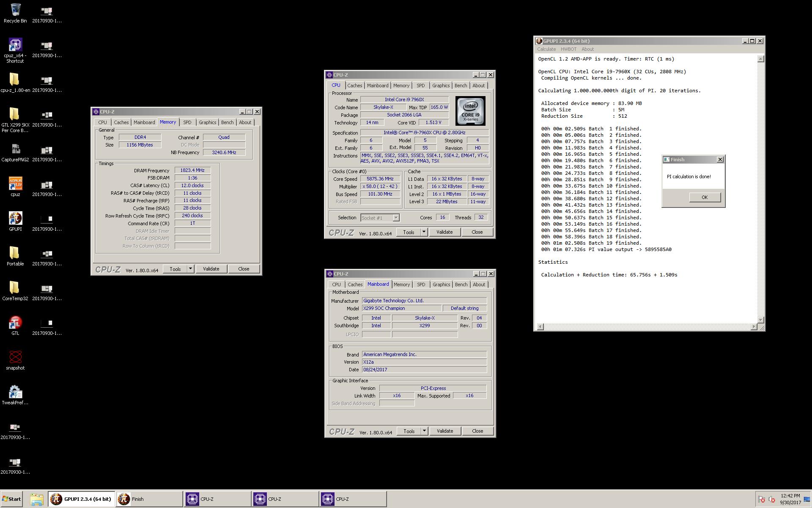This screenshot has height=508, width=812.
Task: Click GPUPI vertical scrollbar down arrow
Action: click(x=760, y=320)
